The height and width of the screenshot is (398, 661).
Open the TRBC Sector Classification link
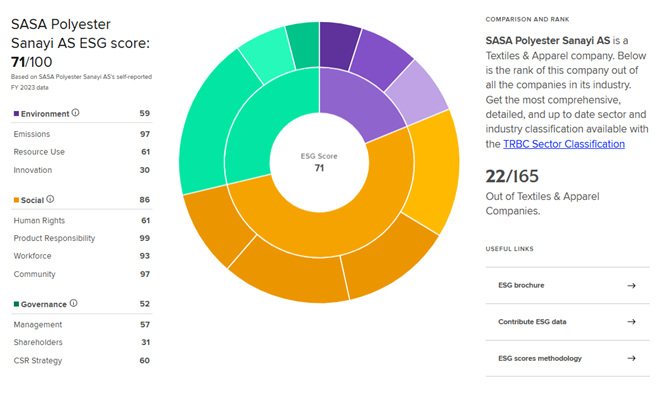click(564, 144)
